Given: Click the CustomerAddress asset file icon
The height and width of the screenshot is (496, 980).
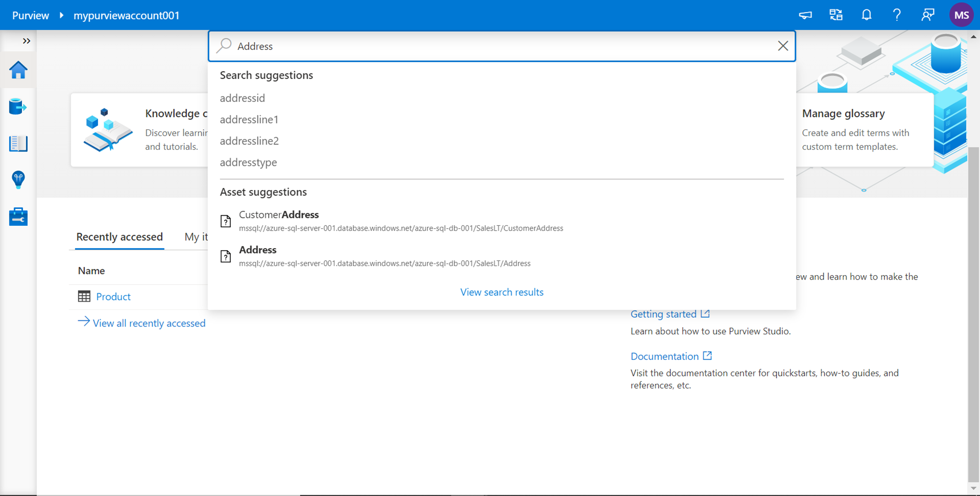Looking at the screenshot, I should click(226, 221).
